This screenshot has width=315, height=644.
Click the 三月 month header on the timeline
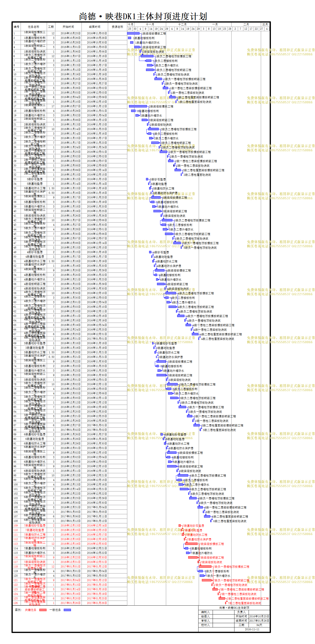tap(265, 24)
